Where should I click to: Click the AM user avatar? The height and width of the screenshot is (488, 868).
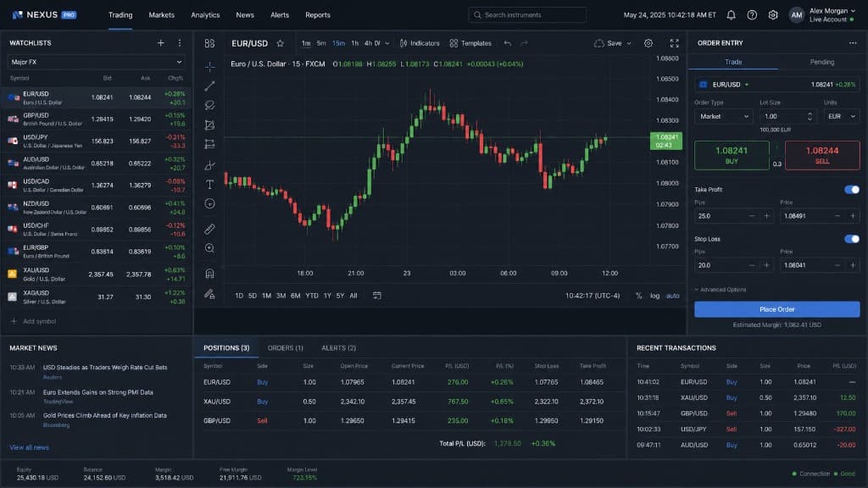pos(797,15)
